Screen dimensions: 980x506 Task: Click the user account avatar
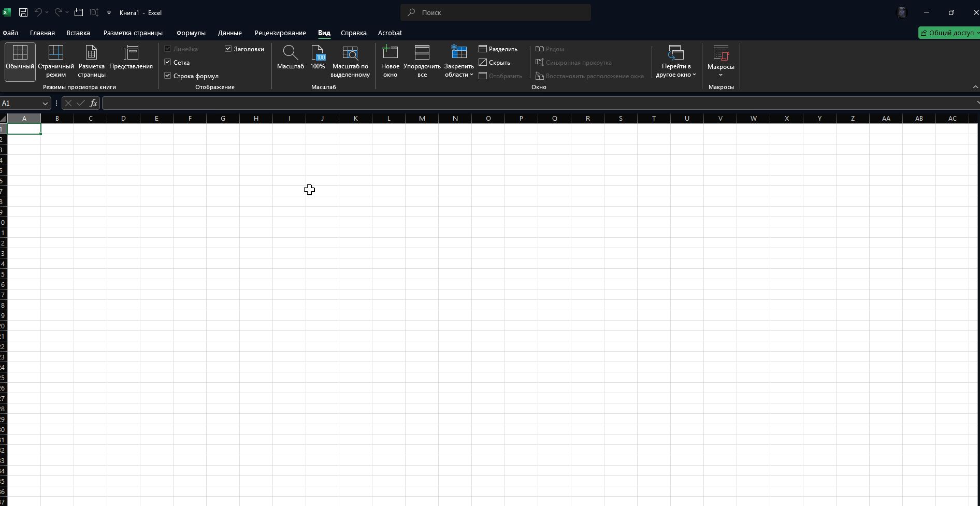tap(902, 12)
